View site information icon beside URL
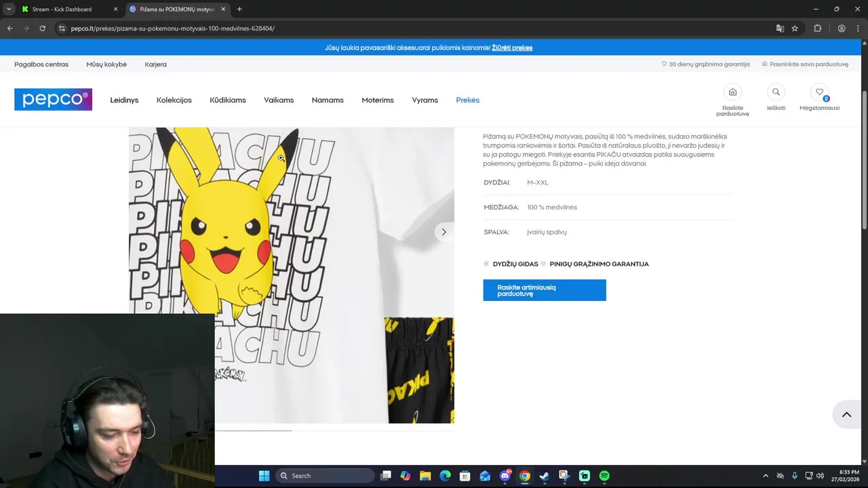This screenshot has width=868, height=488. (62, 28)
